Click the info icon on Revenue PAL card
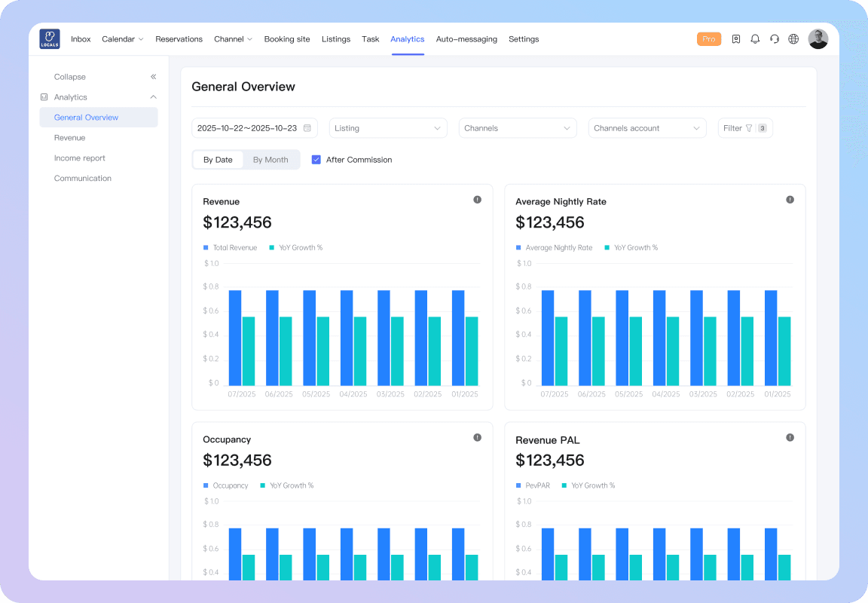 [x=790, y=437]
